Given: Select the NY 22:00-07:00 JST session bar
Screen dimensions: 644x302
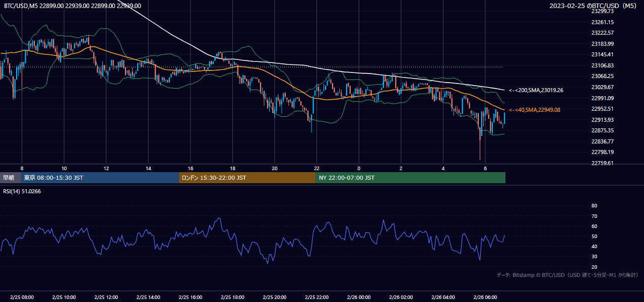Looking at the screenshot, I should point(411,178).
